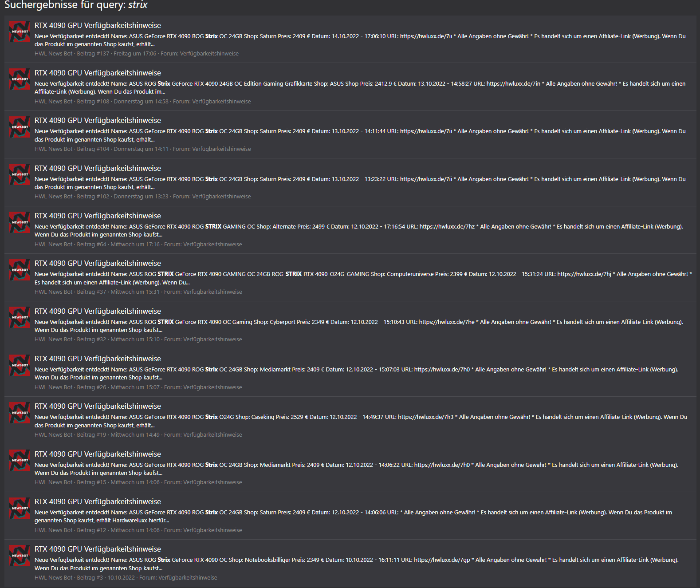Click the Newsbot avatar beside Beitrag #15

tap(20, 461)
